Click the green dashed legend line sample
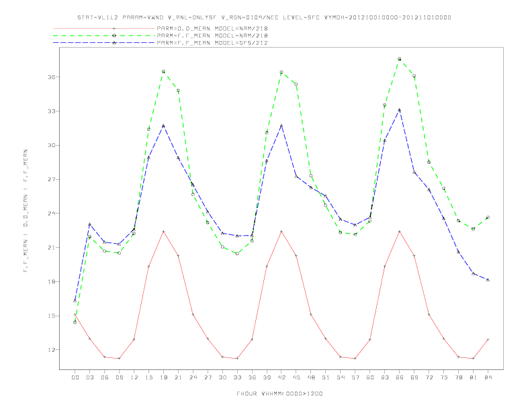The height and width of the screenshot is (411, 532). click(104, 36)
